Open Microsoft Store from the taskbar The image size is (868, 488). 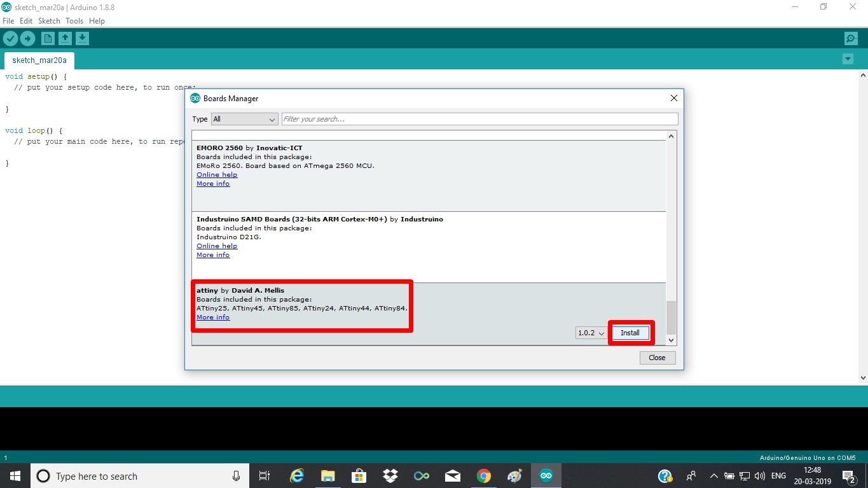point(359,476)
